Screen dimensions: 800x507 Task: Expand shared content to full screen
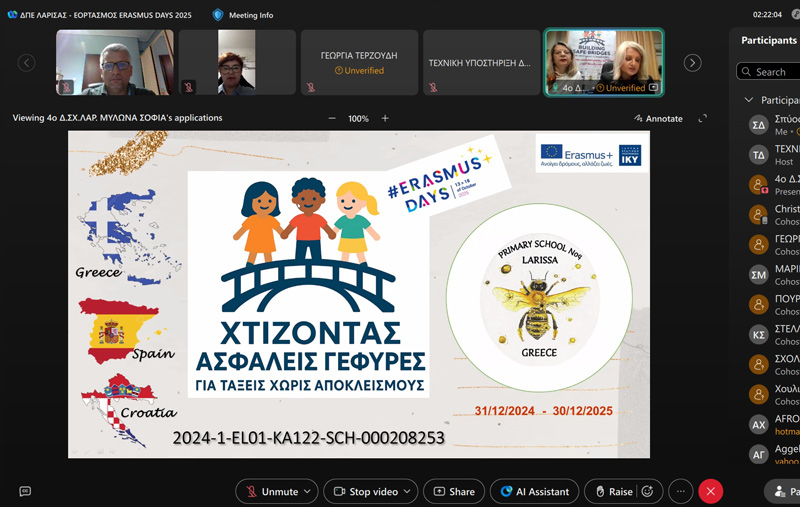click(702, 118)
